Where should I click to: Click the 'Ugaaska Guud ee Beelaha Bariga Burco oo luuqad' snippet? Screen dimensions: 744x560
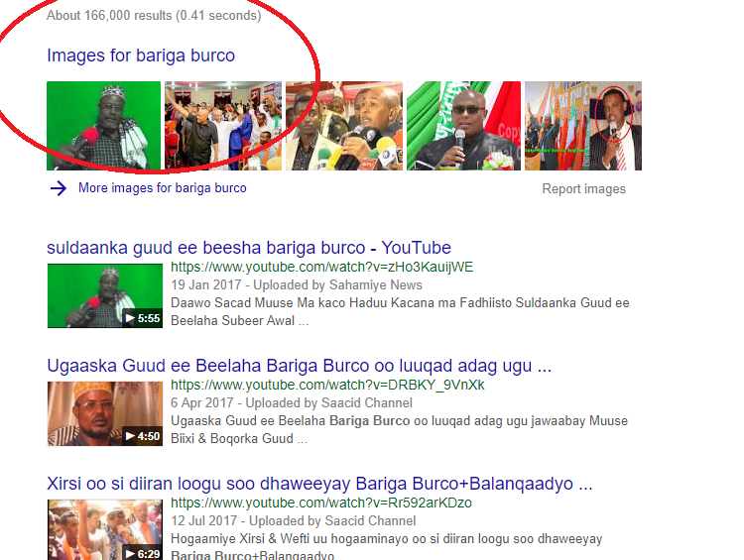click(x=399, y=429)
